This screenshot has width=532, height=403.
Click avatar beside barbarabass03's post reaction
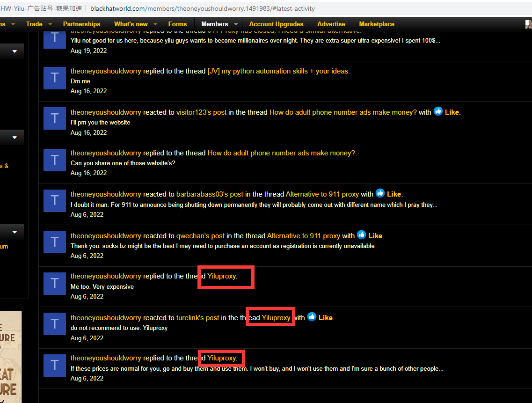55,201
